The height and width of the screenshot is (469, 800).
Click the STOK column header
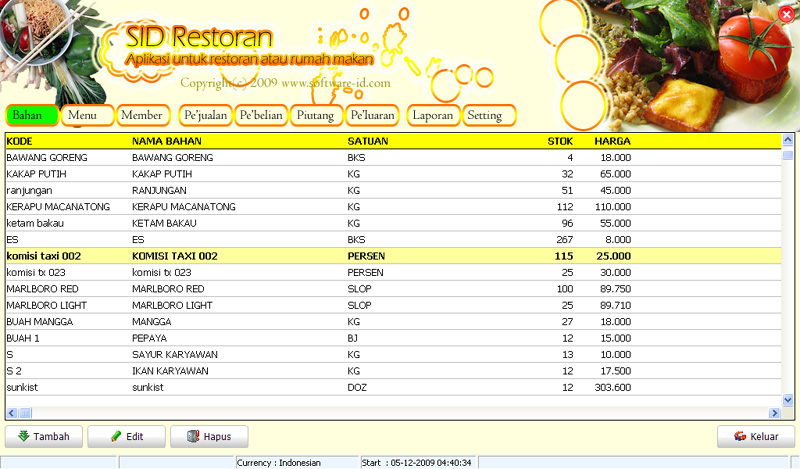tap(560, 141)
